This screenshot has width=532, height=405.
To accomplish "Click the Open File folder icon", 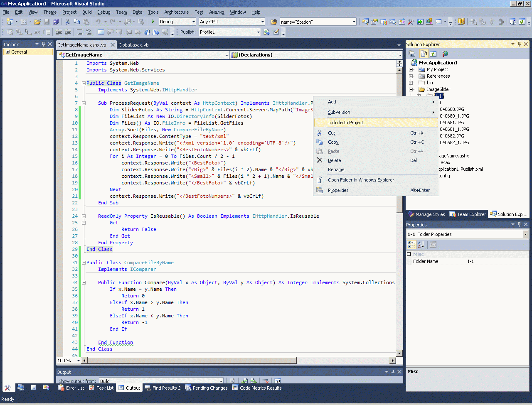I will [37, 22].
